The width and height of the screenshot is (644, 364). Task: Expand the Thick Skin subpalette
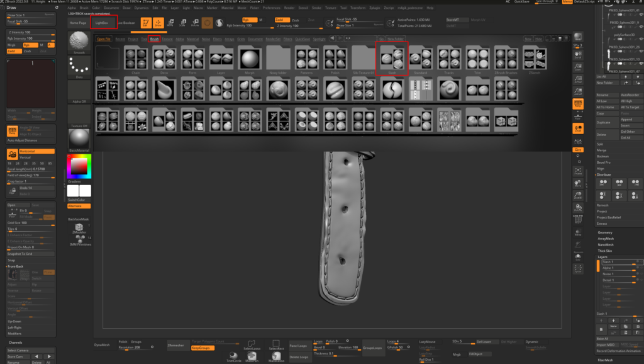point(604,251)
